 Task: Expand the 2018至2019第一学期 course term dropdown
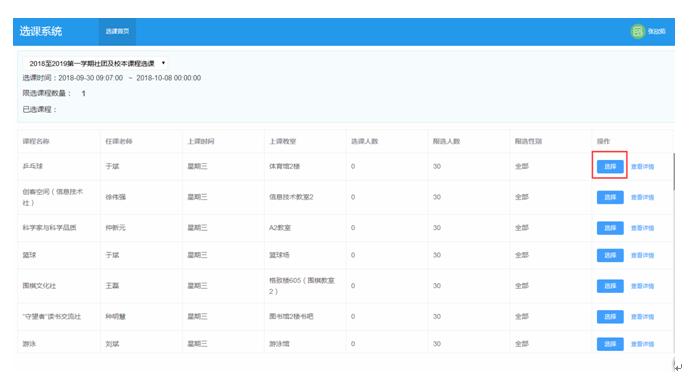pyautogui.click(x=97, y=63)
